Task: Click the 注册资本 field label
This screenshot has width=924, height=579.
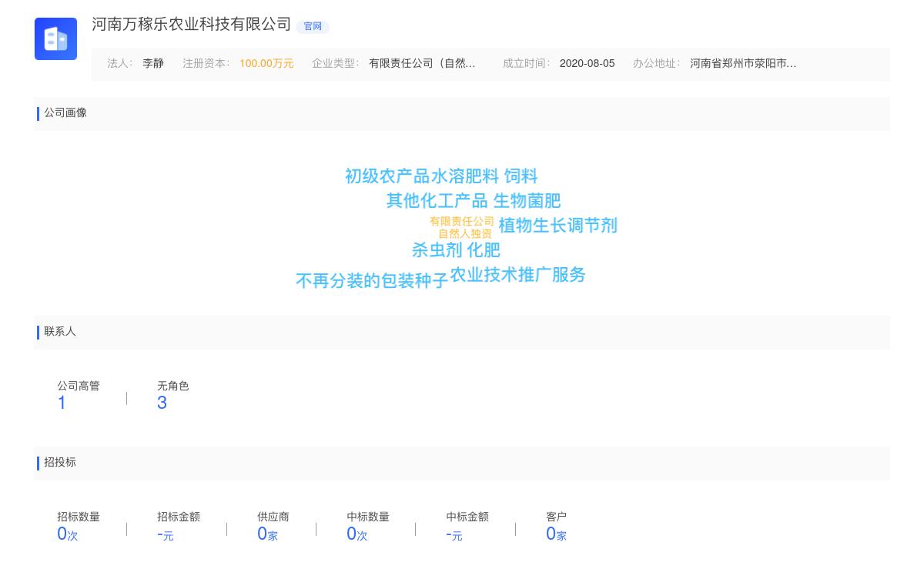Action: coord(206,64)
